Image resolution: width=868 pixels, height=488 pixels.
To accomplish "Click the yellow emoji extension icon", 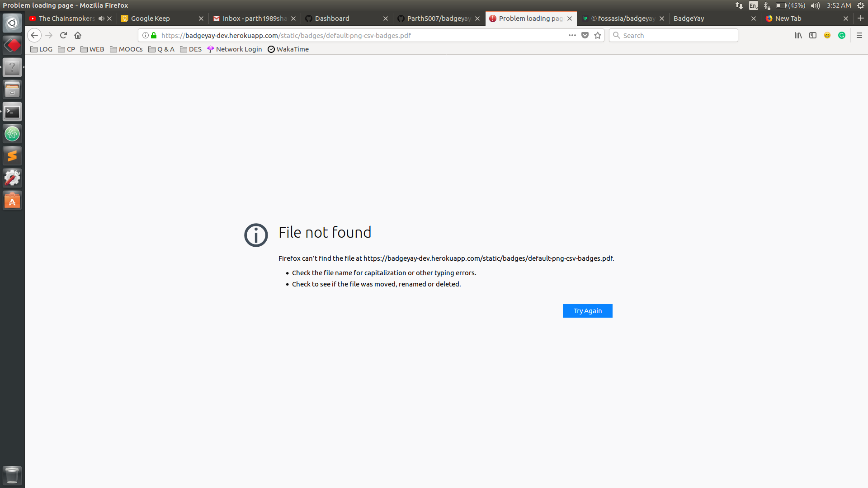I will coord(827,35).
